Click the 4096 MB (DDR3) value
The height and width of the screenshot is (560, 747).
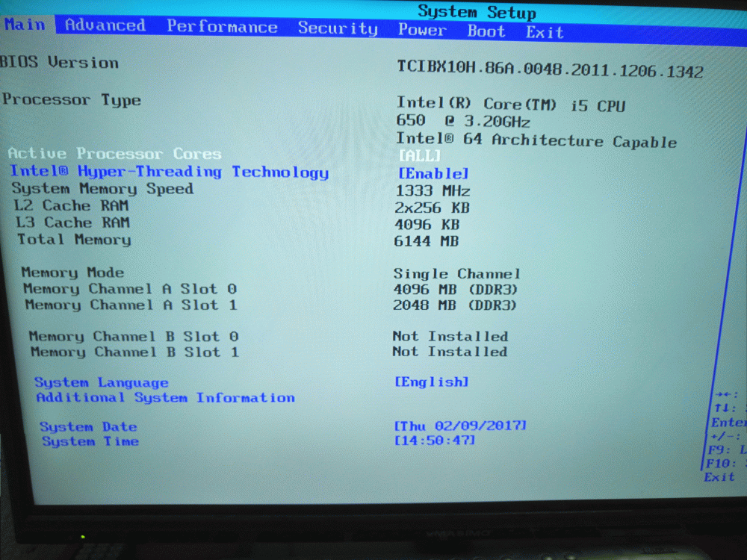[x=455, y=289]
